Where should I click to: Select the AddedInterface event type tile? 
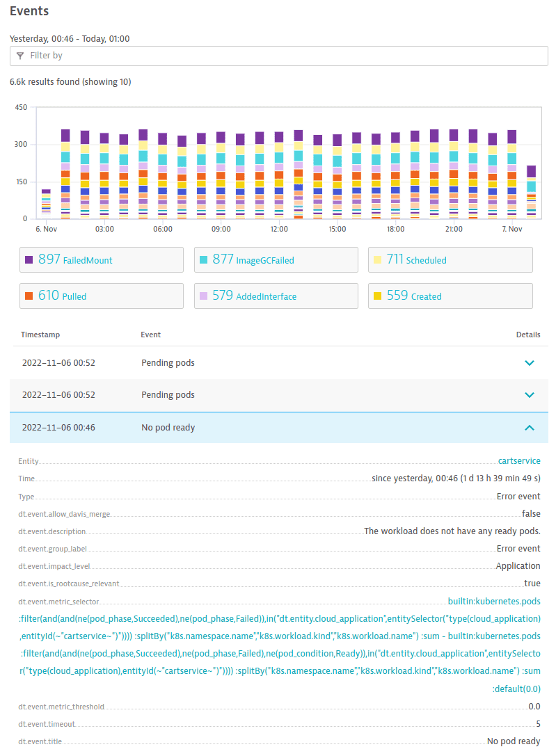pos(276,296)
